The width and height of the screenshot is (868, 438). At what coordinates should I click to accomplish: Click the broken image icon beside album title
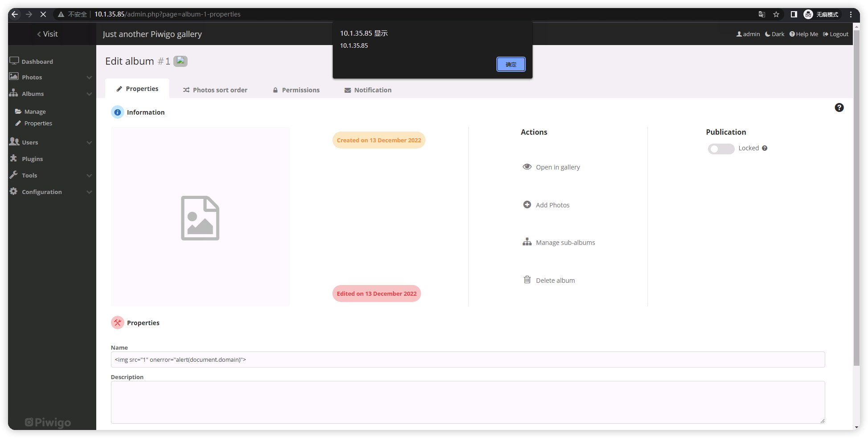tap(180, 61)
